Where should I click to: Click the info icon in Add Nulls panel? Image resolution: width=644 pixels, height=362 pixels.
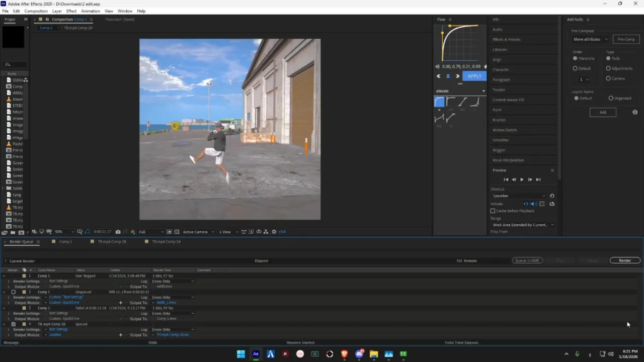point(635,112)
